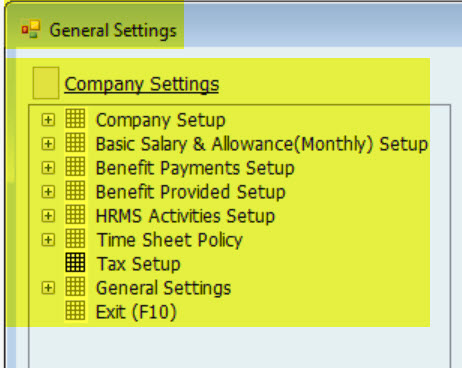Expand the Benefit Provided Setup node
Image resolution: width=462 pixels, height=368 pixels.
click(48, 192)
